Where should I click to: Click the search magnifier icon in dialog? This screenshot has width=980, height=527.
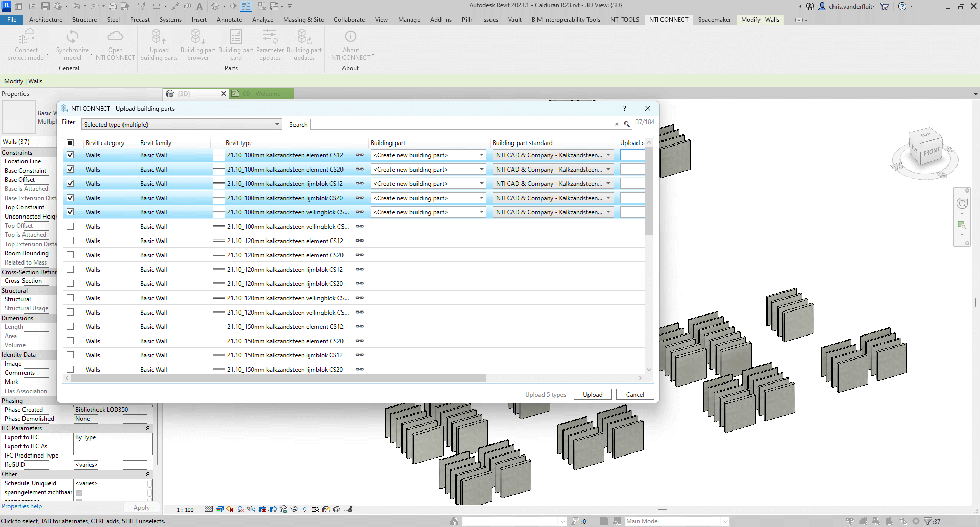[x=627, y=124]
